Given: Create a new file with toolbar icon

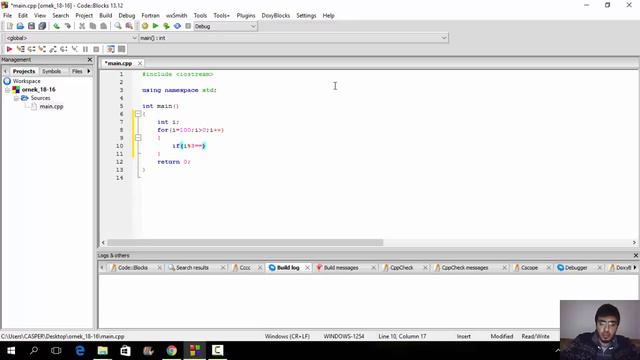Looking at the screenshot, I should pos(9,26).
